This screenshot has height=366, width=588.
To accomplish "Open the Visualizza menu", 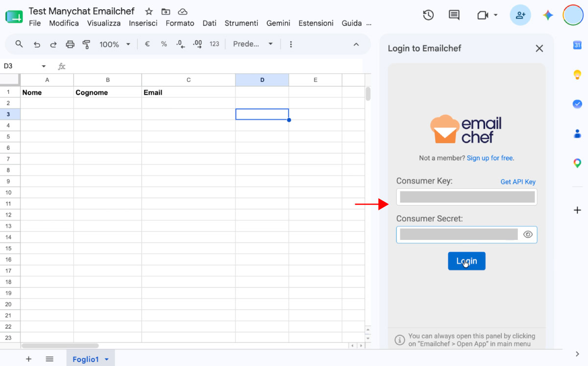I will [x=104, y=23].
